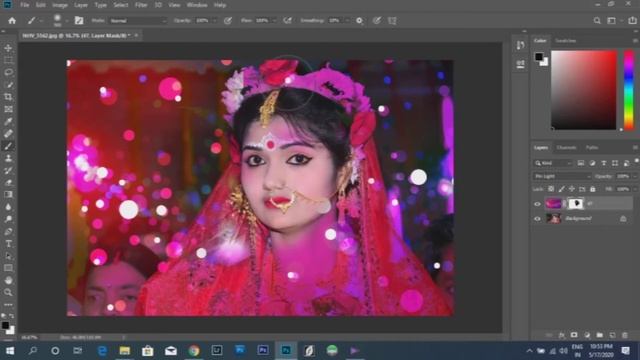Viewport: 640px width, 360px height.
Task: Select the Gradient tool
Action: point(8,195)
